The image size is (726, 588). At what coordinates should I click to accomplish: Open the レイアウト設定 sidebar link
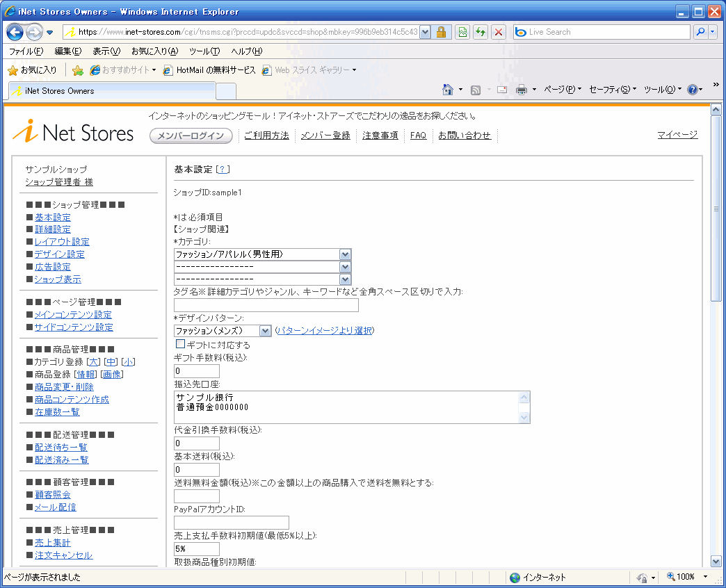point(62,242)
